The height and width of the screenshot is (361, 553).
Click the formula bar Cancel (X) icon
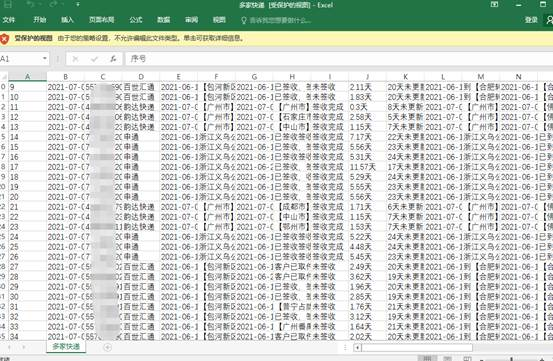point(75,59)
